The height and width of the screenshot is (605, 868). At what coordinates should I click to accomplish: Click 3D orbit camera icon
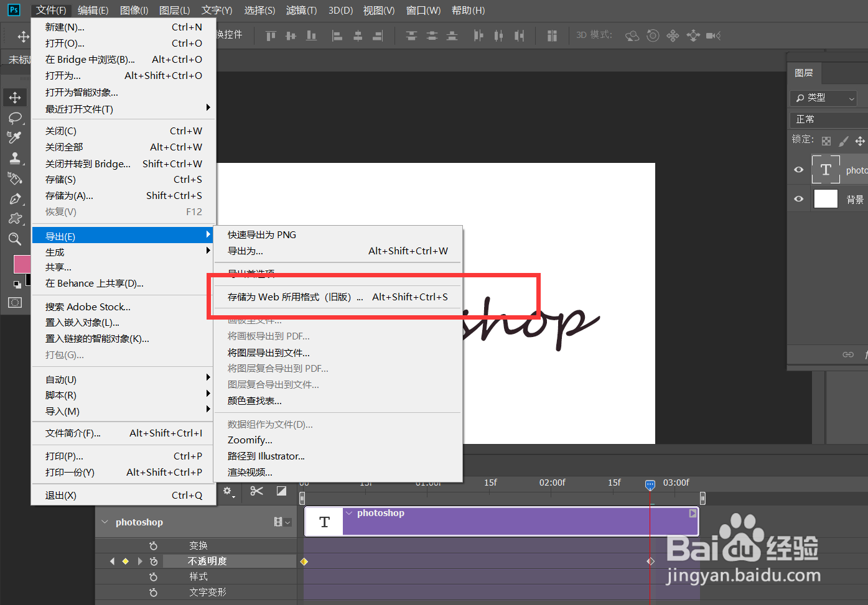pyautogui.click(x=632, y=35)
